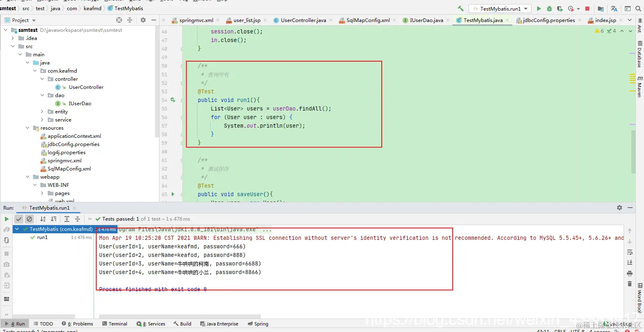
Task: Open Search Everywhere magnifier icon
Action: (638, 9)
